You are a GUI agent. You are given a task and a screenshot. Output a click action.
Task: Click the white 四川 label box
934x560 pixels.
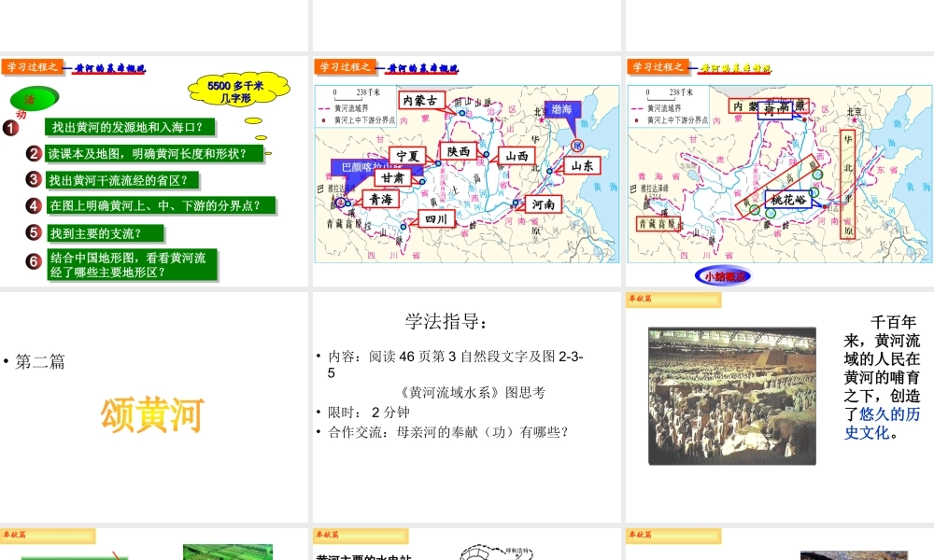click(436, 219)
